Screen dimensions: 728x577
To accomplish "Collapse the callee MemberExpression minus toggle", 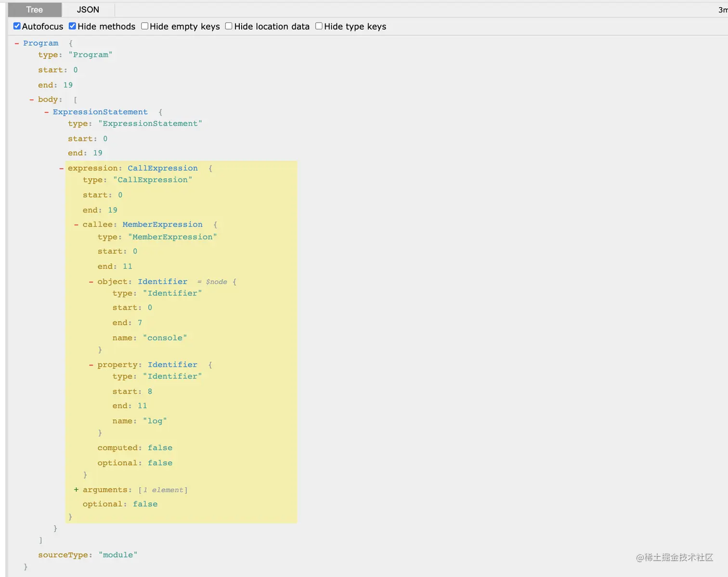I will [77, 225].
